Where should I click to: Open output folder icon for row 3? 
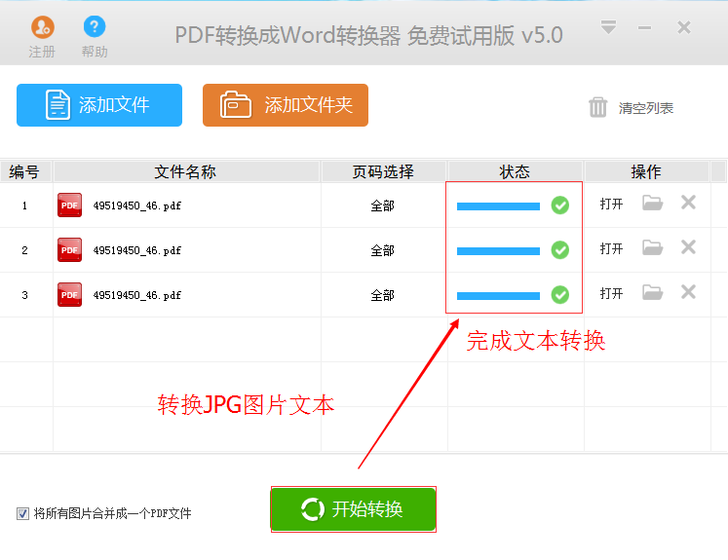coord(652,292)
